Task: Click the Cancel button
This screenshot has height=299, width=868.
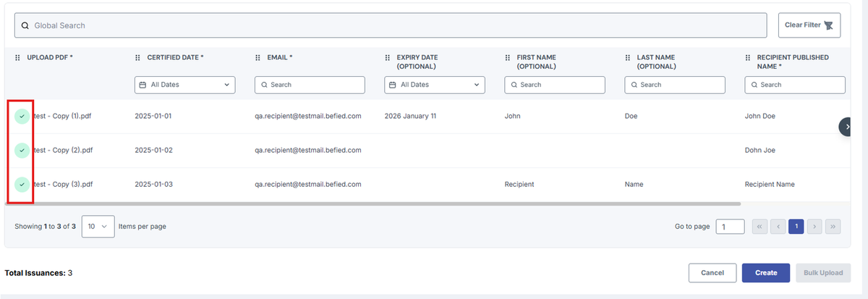Action: click(x=712, y=273)
